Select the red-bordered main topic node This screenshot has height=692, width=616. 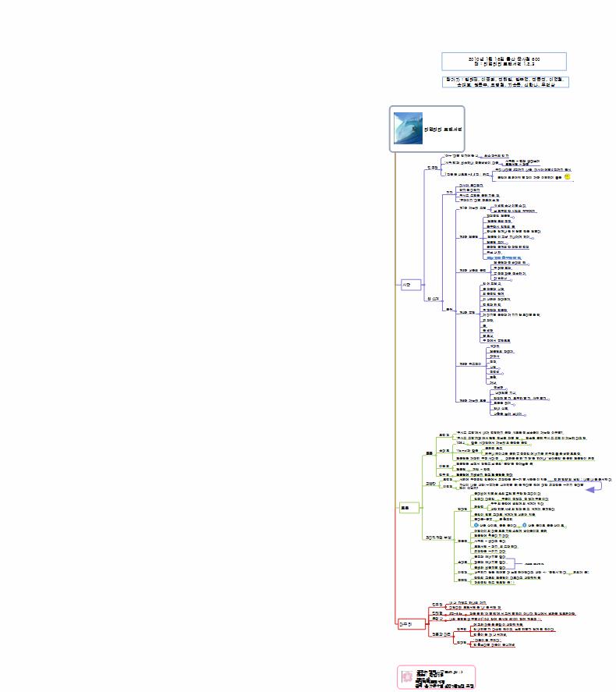405,623
